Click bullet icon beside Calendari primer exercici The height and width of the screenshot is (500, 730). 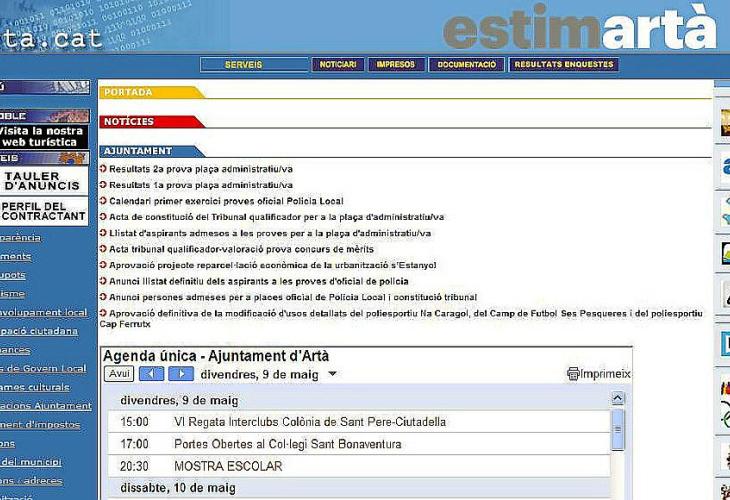(x=103, y=201)
